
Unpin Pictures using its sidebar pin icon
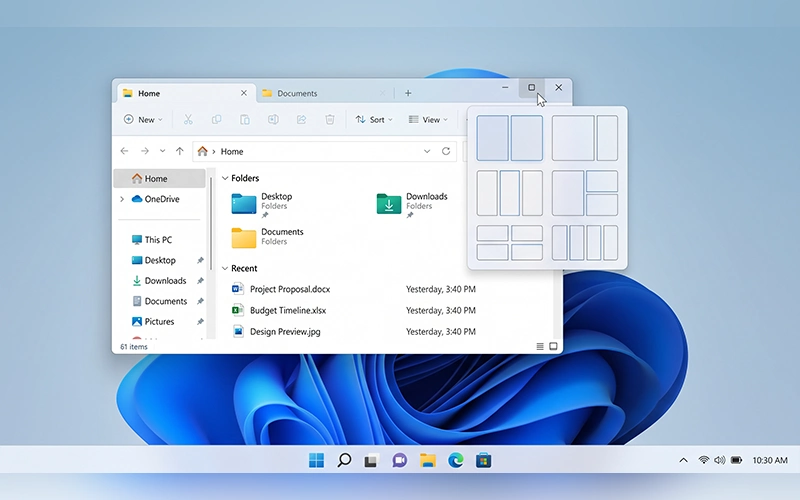pos(200,321)
